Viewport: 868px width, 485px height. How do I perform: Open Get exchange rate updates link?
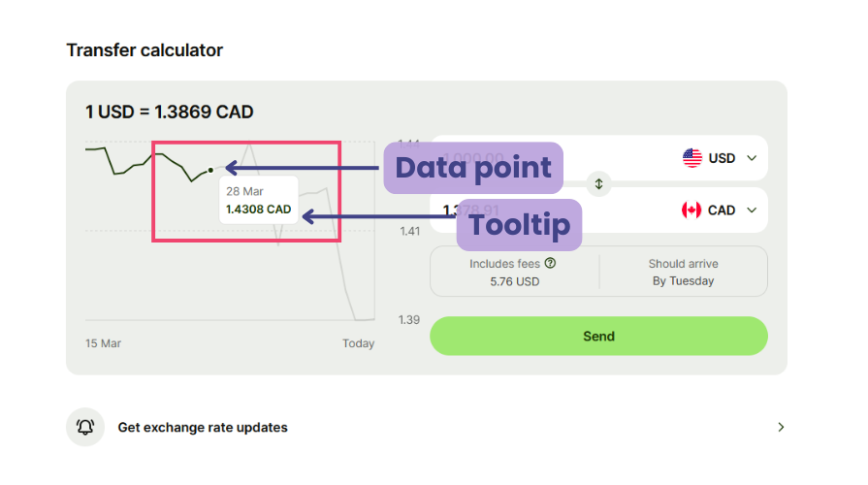pos(203,428)
